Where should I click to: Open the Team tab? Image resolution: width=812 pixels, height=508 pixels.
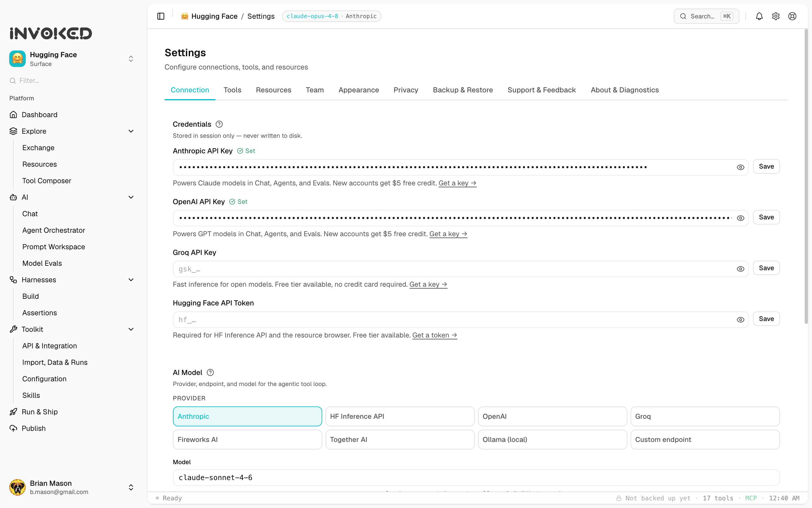point(315,90)
